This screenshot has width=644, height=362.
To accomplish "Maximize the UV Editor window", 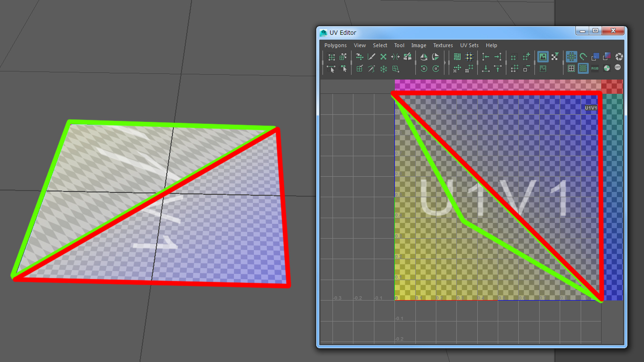I will 595,30.
